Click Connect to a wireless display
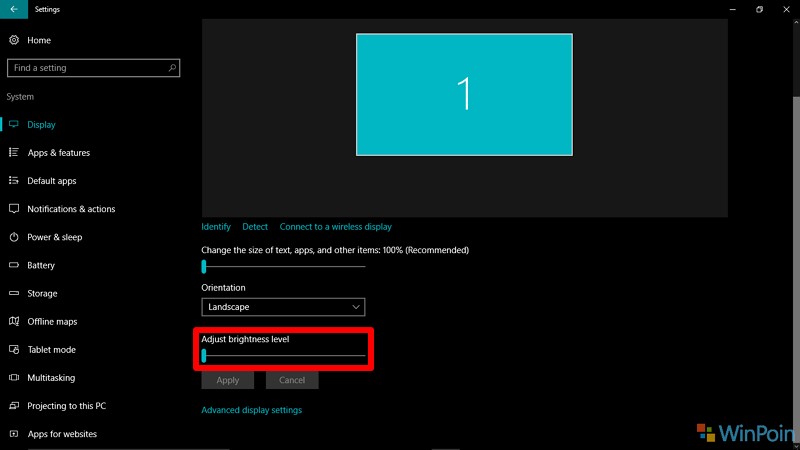The height and width of the screenshot is (450, 800). pyautogui.click(x=335, y=227)
